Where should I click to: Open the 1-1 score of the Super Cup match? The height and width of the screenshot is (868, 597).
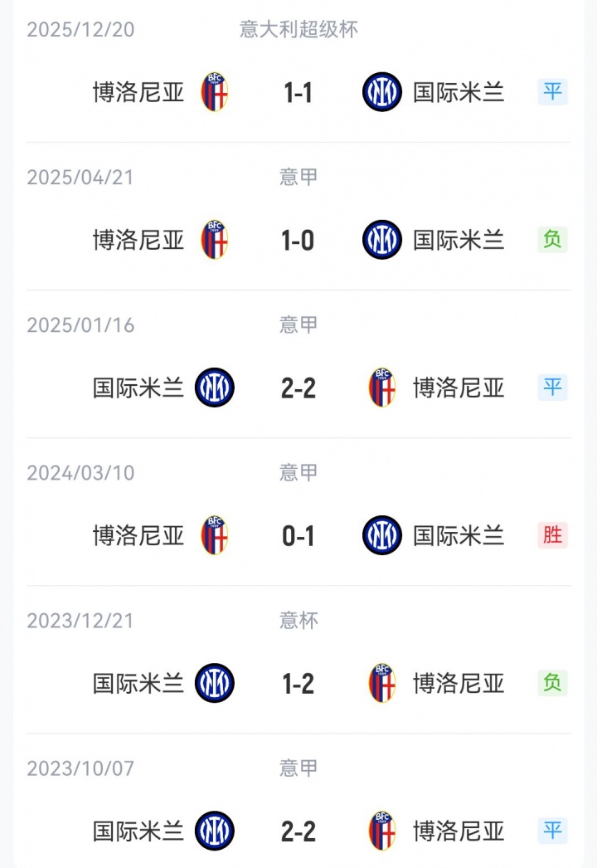[x=298, y=92]
